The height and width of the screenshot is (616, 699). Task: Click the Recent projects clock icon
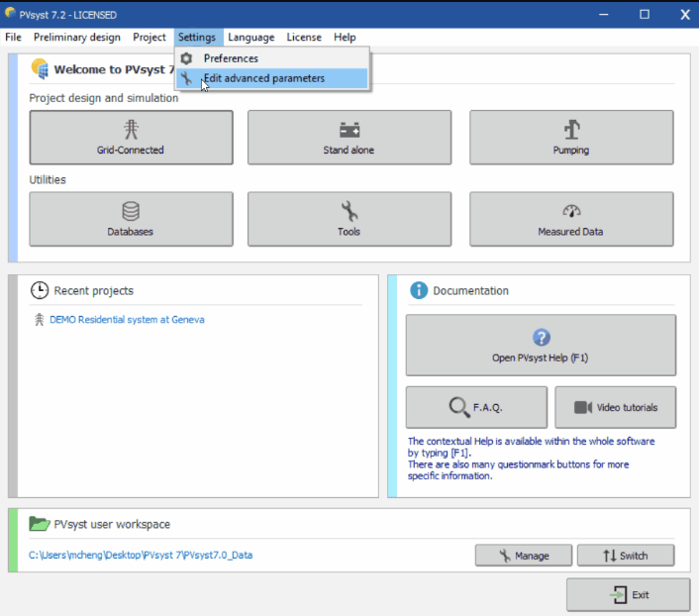(x=40, y=290)
